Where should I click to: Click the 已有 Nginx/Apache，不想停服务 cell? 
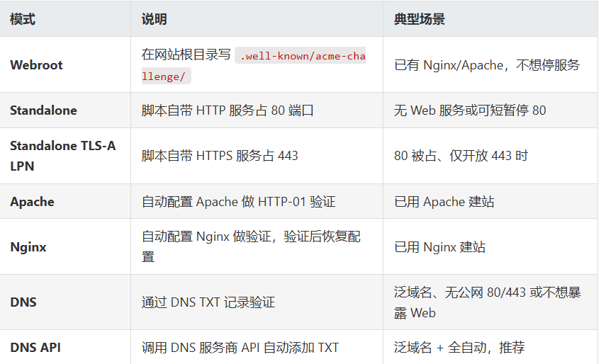pyautogui.click(x=487, y=64)
